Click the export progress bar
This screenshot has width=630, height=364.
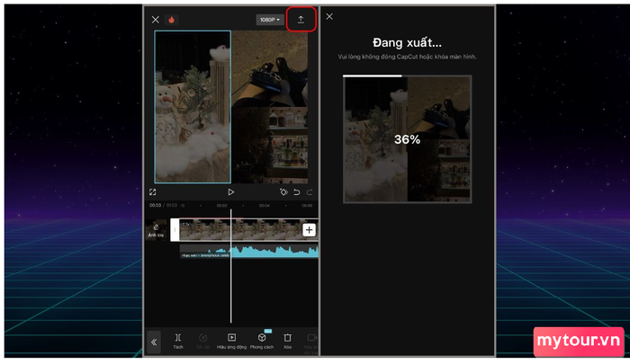pos(407,75)
